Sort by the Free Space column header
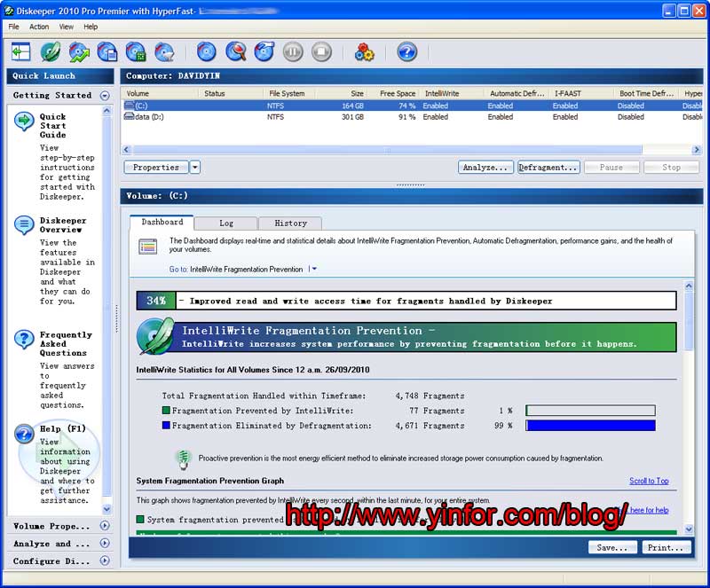The image size is (710, 588). click(397, 93)
